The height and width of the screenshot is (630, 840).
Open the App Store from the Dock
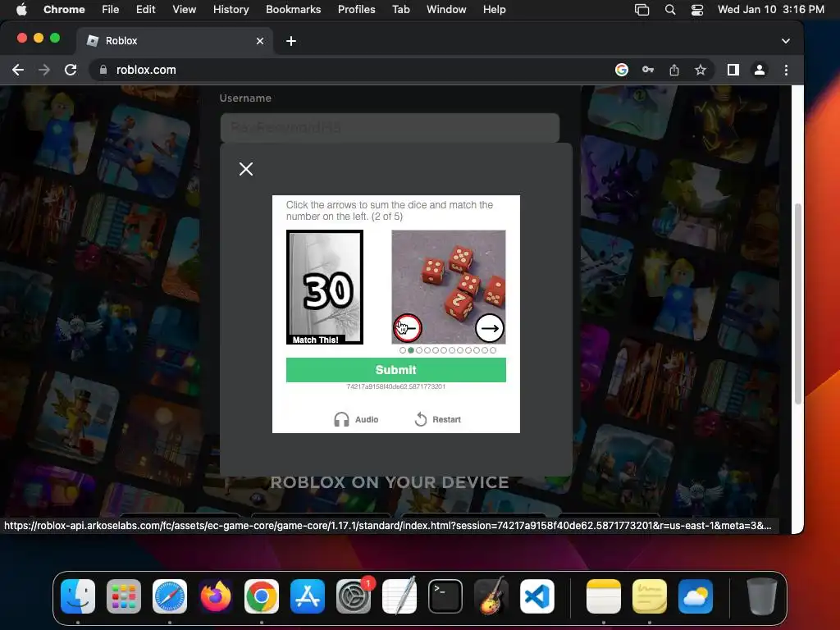tap(308, 596)
